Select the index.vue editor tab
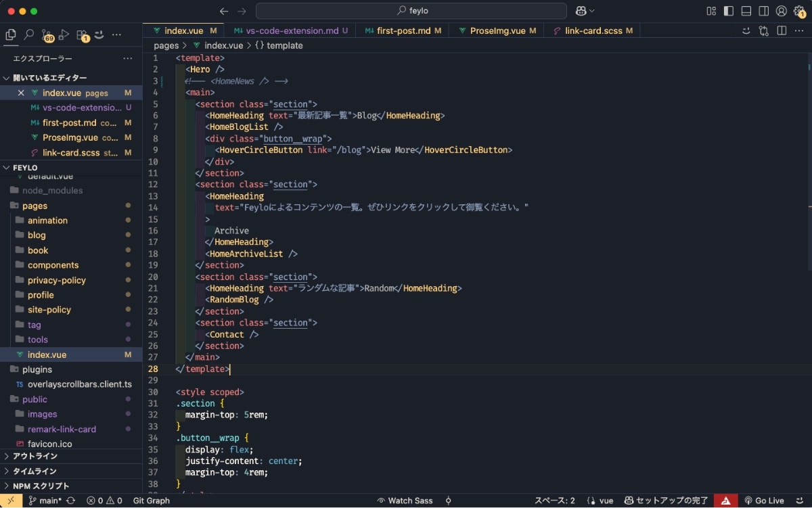This screenshot has height=508, width=812. pos(183,30)
